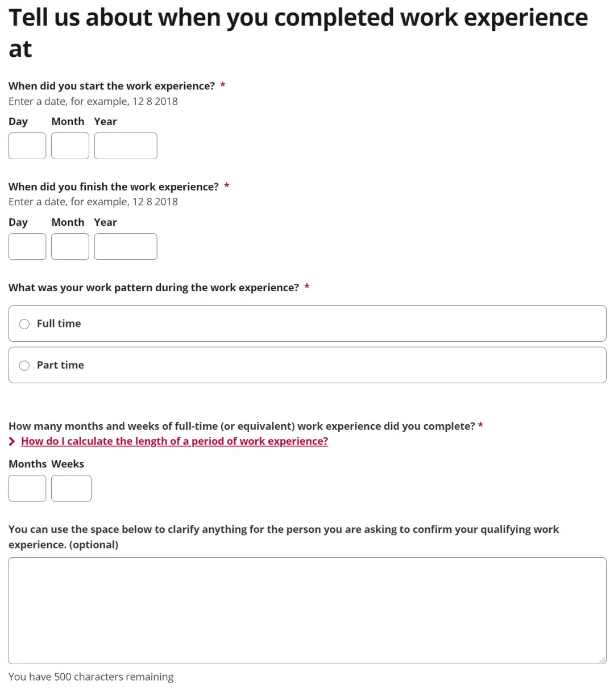Select the start date Year input

pyautogui.click(x=125, y=146)
